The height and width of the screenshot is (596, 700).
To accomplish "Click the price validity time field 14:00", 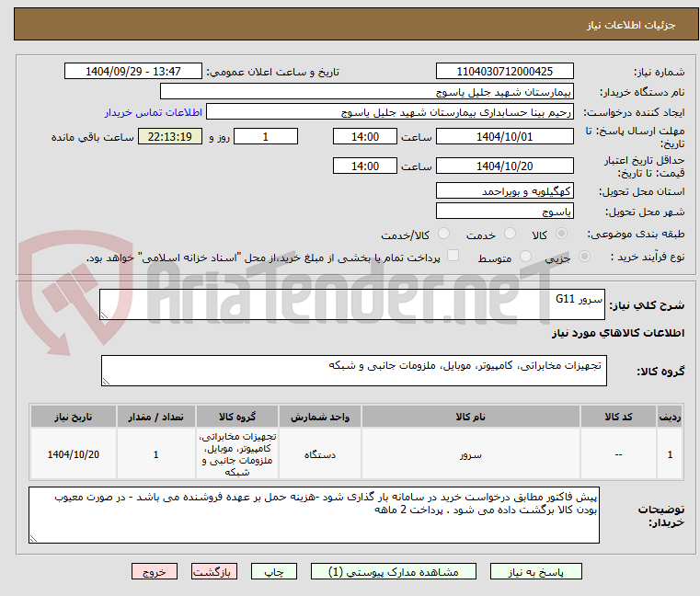I will pyautogui.click(x=365, y=166).
